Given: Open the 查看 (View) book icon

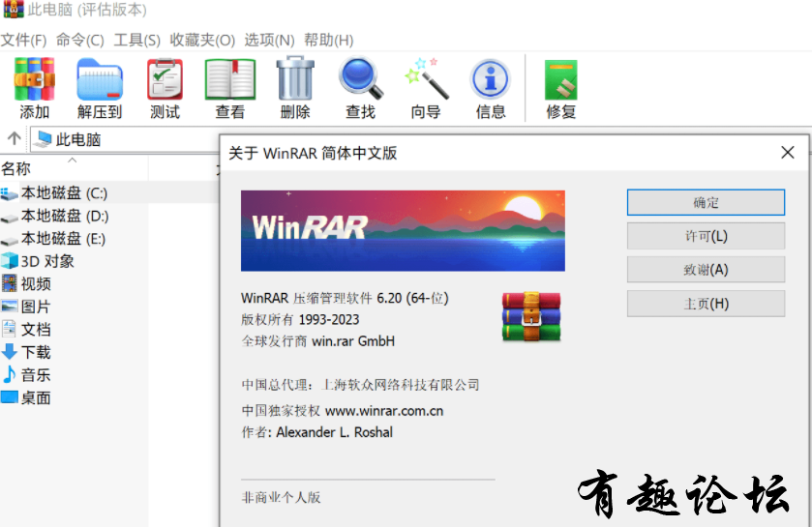Looking at the screenshot, I should [230, 78].
